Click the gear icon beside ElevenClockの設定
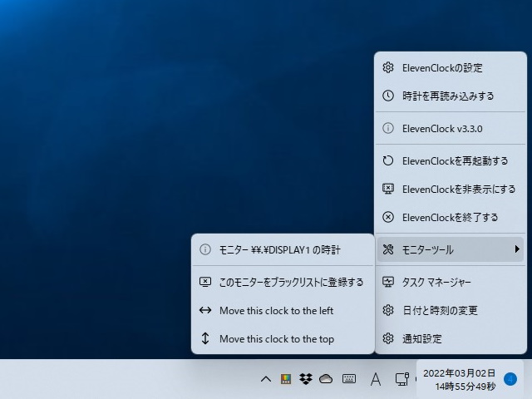Screen dimensions: 532x399 388,67
